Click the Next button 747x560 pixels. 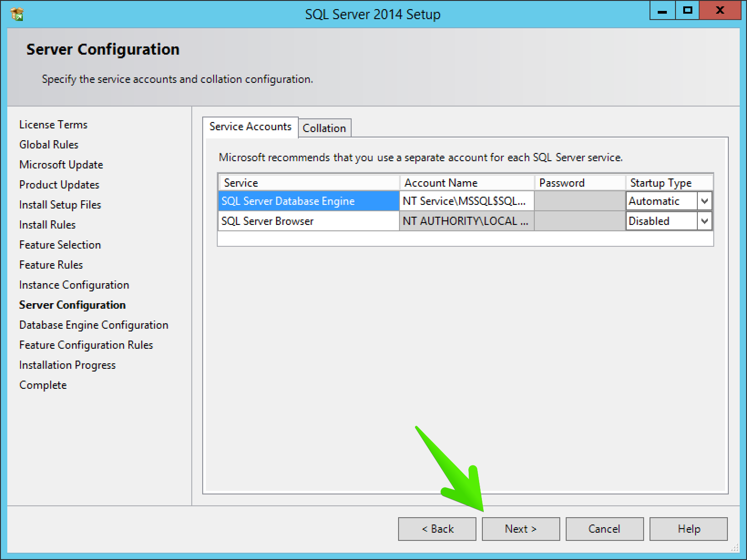(521, 529)
